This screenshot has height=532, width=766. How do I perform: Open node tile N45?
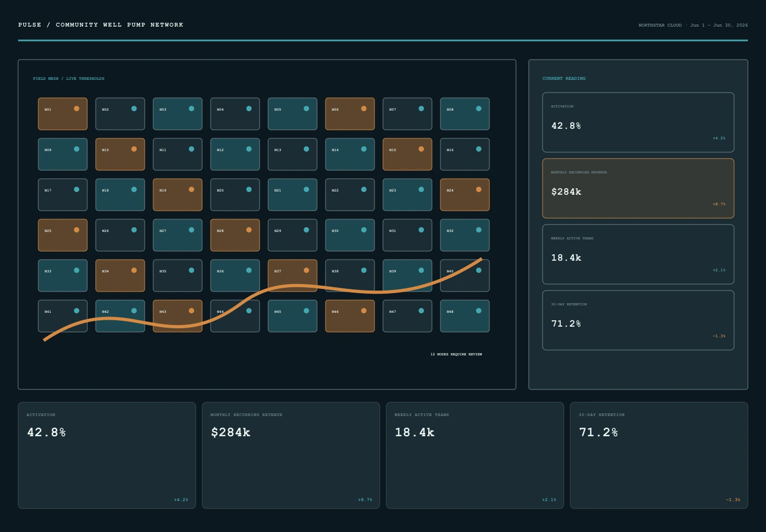click(293, 316)
